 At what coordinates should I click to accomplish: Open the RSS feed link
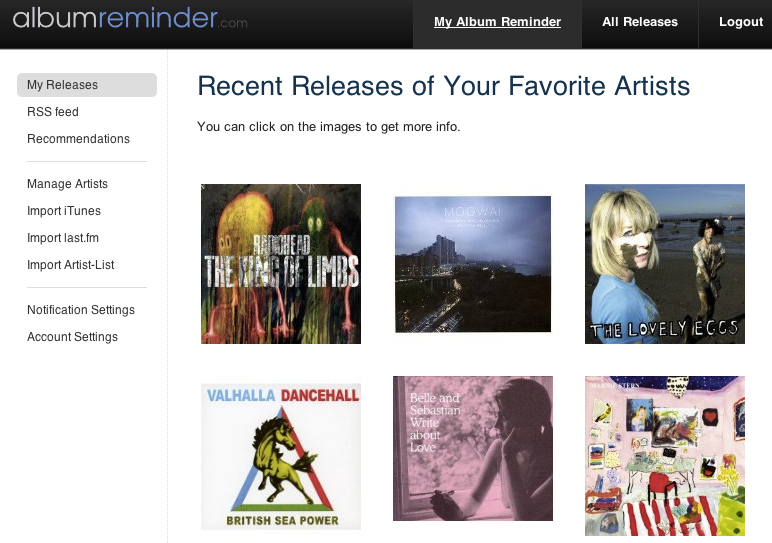tap(53, 112)
